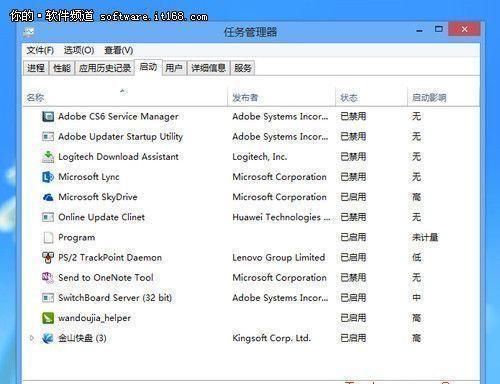Select the PS/2 TrackPoint Daemon name
This screenshot has width=500, height=384.
110,258
